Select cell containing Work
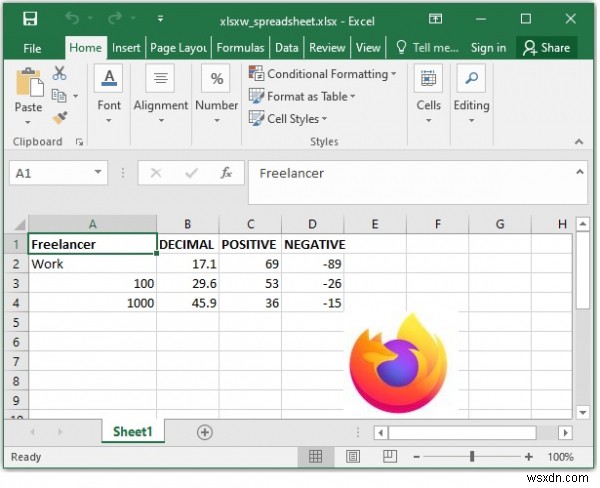The height and width of the screenshot is (488, 600). coord(92,264)
